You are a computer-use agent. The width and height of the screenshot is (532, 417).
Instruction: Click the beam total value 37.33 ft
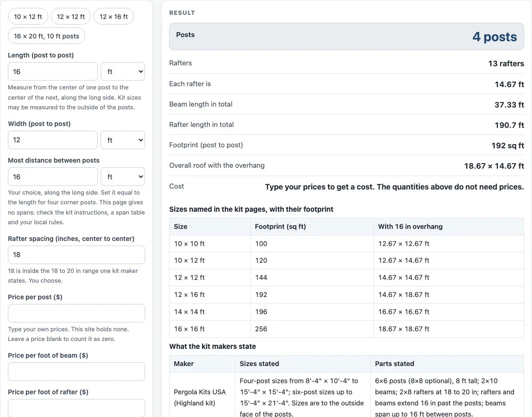509,105
